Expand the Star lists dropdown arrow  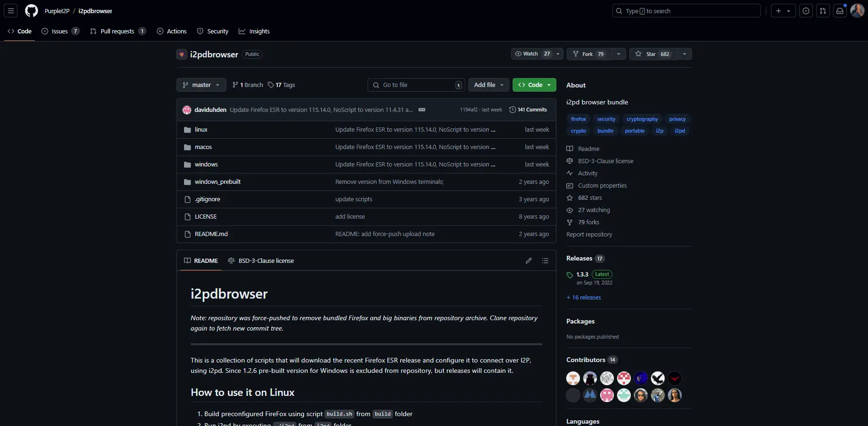pos(684,54)
